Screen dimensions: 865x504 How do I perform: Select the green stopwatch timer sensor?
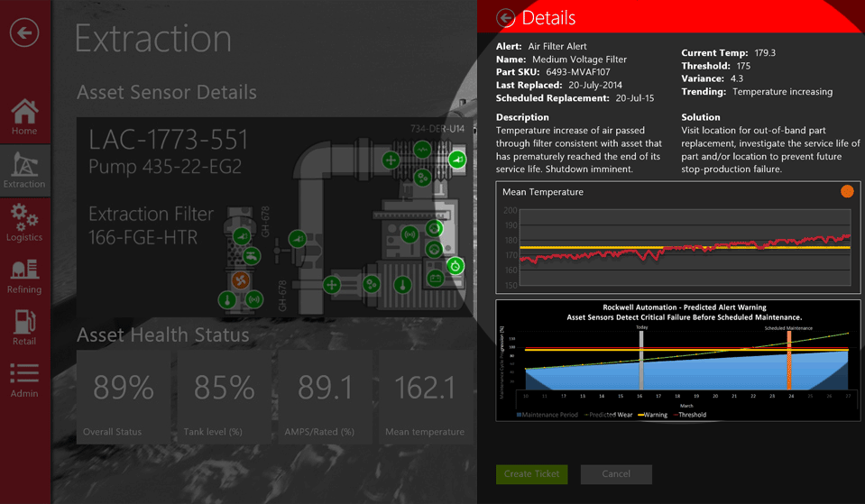[456, 266]
